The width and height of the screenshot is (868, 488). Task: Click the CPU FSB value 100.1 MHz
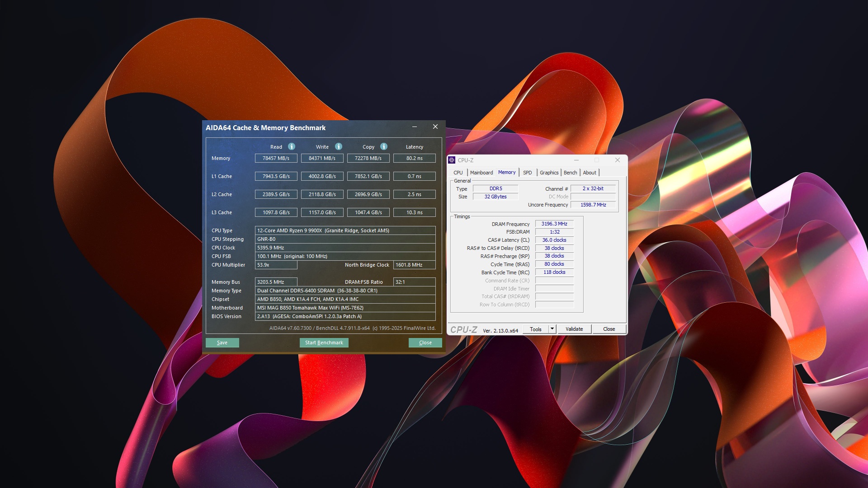(x=345, y=256)
